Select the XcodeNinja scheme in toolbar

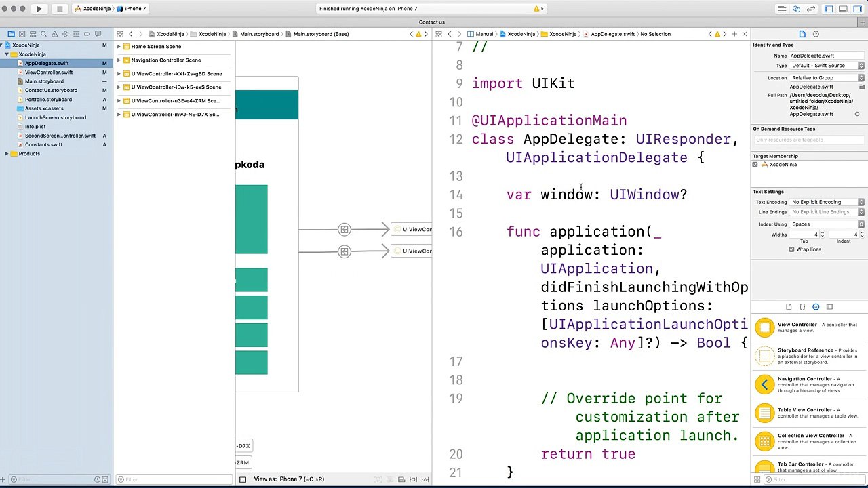[x=94, y=9]
